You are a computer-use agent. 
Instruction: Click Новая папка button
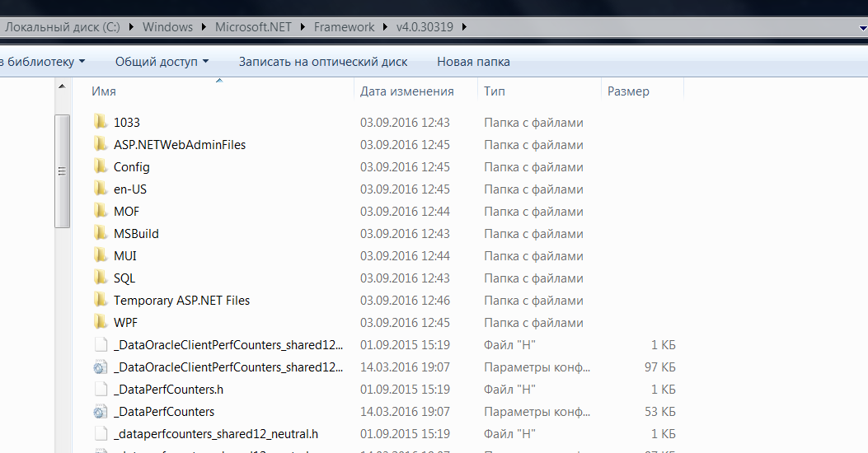click(473, 62)
